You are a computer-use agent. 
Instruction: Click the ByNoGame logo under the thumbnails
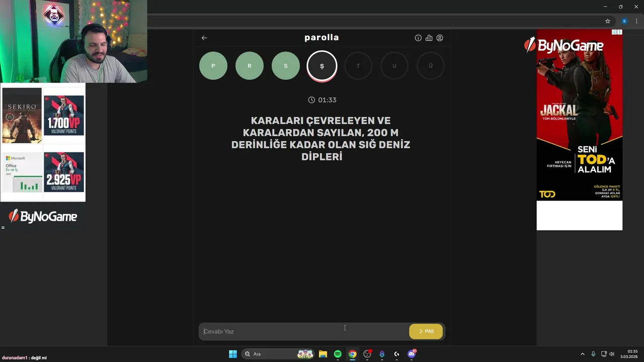pos(43,217)
